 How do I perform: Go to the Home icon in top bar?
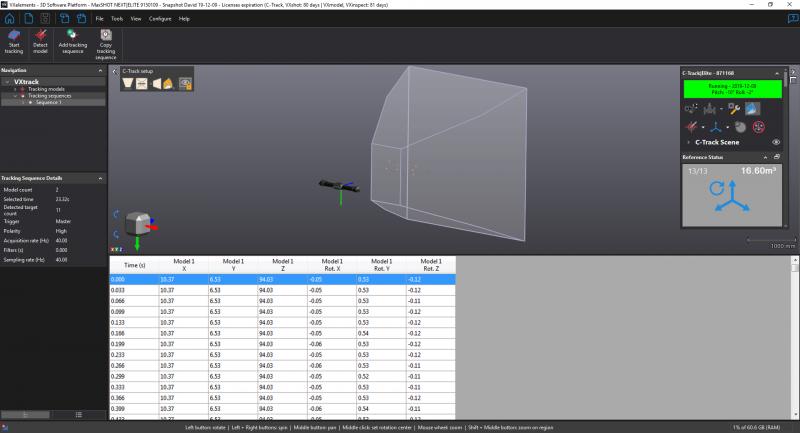point(9,19)
